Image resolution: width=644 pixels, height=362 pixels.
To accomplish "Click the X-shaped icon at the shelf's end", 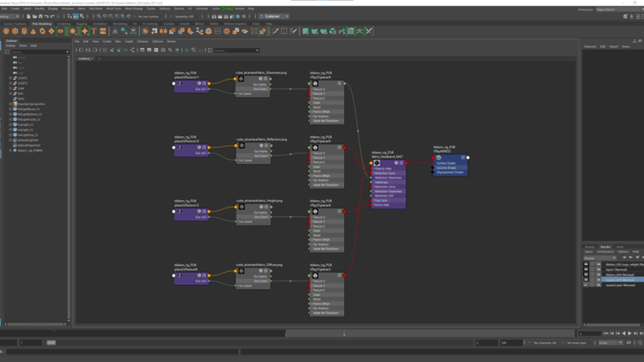I will pyautogui.click(x=369, y=31).
